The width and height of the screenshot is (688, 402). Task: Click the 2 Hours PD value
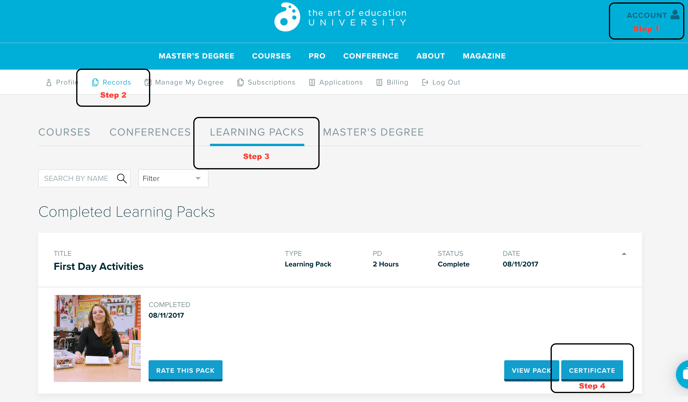click(x=385, y=264)
